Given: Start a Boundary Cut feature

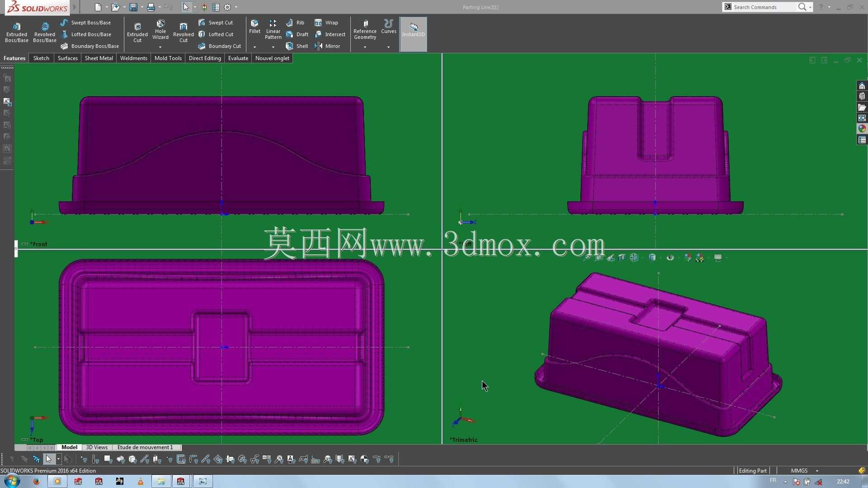Looking at the screenshot, I should point(220,46).
